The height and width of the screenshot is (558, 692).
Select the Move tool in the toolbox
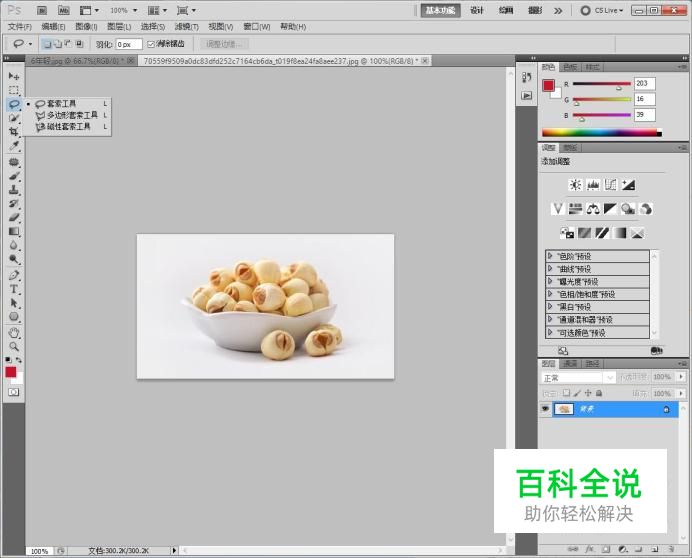click(14, 76)
